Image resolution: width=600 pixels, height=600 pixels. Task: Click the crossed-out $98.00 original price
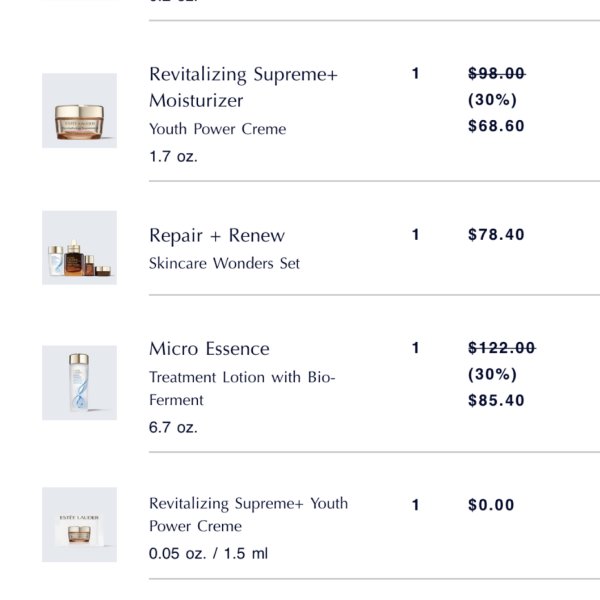[497, 73]
